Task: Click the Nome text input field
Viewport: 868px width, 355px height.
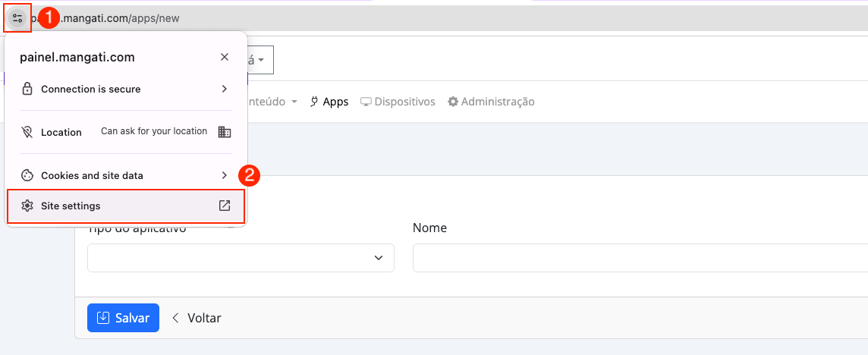Action: tap(637, 258)
